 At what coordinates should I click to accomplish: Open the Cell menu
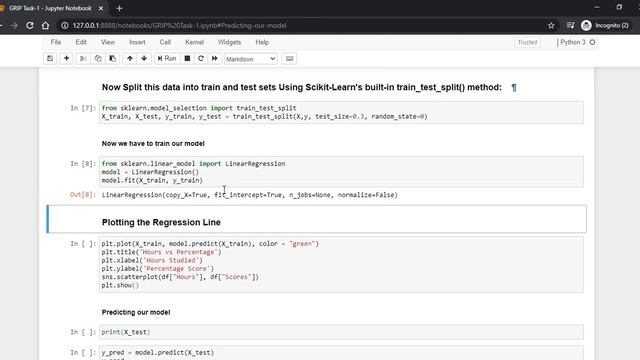click(x=165, y=42)
